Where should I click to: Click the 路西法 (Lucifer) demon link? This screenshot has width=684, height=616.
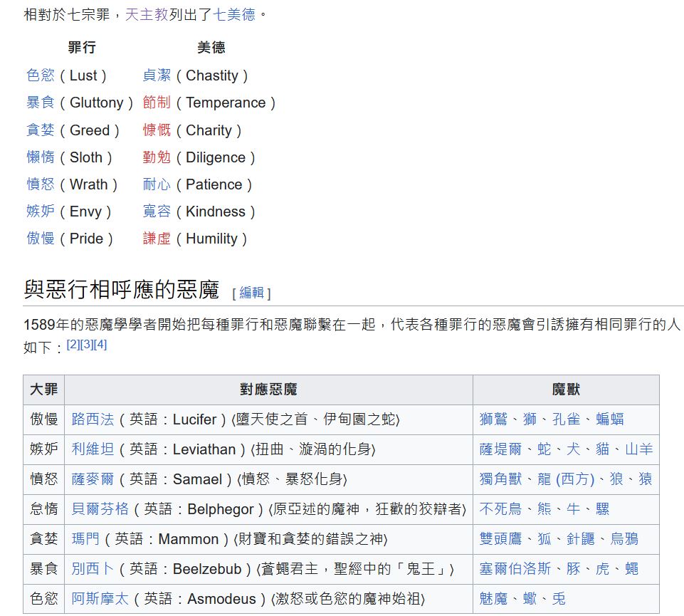pyautogui.click(x=93, y=419)
